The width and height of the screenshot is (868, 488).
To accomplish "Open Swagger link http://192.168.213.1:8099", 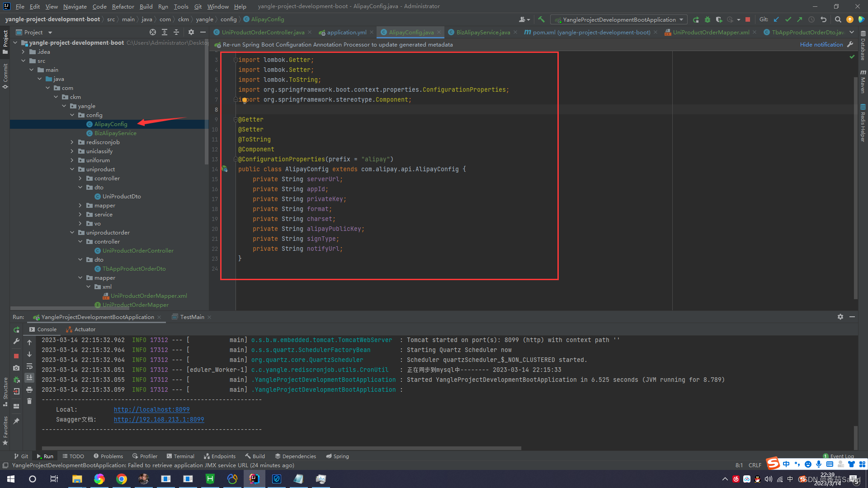I will tap(159, 419).
